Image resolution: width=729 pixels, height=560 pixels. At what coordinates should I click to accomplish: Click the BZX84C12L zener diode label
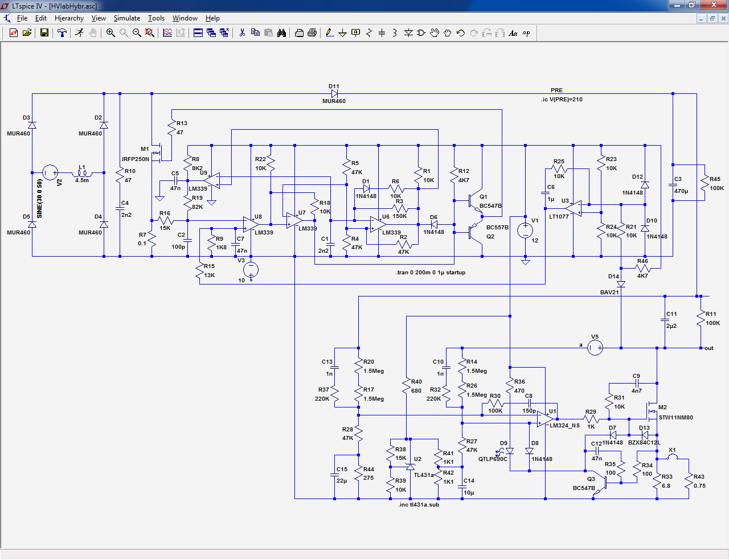pyautogui.click(x=644, y=443)
